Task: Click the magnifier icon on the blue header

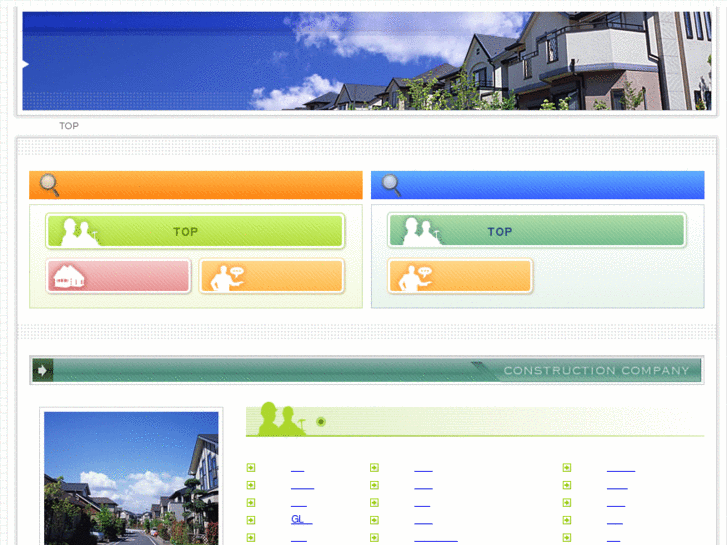Action: tap(391, 185)
